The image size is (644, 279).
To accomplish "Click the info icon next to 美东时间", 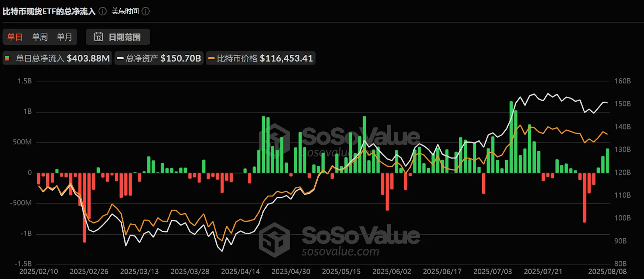I will pyautogui.click(x=146, y=11).
